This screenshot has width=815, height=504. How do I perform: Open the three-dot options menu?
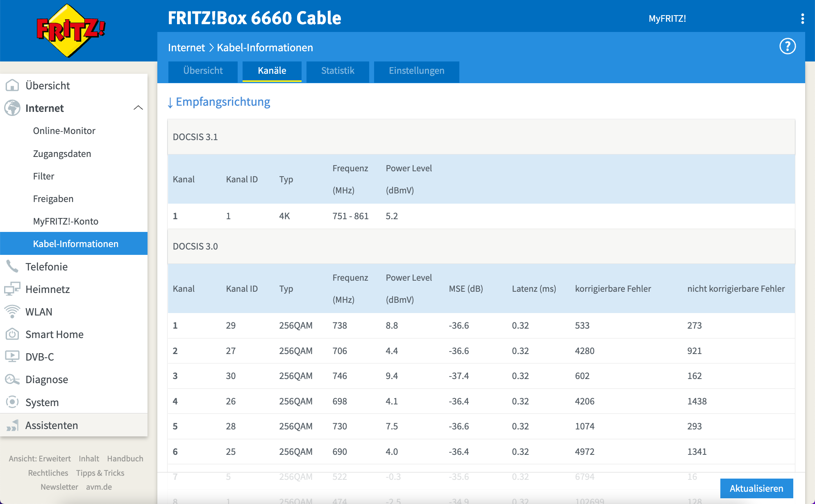(802, 18)
